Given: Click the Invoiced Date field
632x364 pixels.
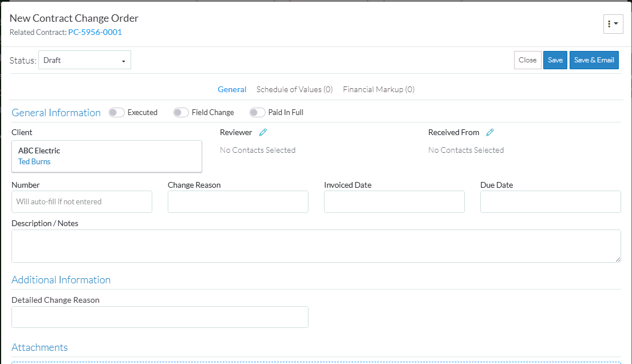Looking at the screenshot, I should (x=394, y=201).
